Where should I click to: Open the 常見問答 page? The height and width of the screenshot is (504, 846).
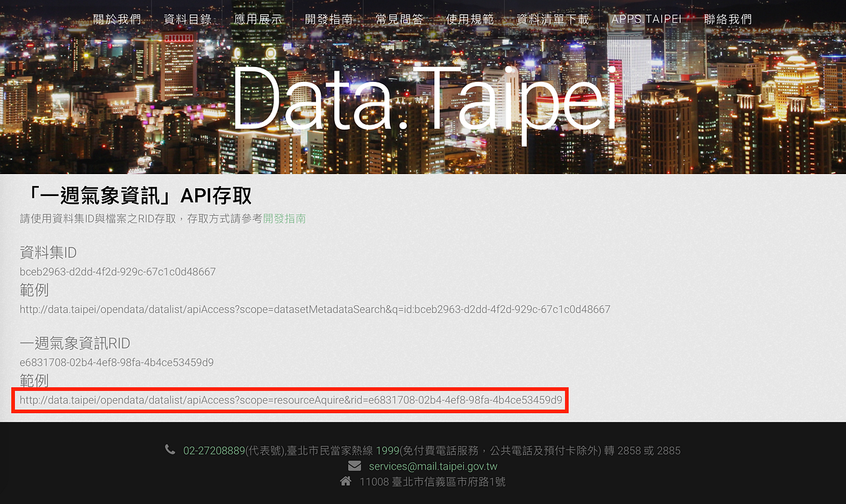[400, 19]
